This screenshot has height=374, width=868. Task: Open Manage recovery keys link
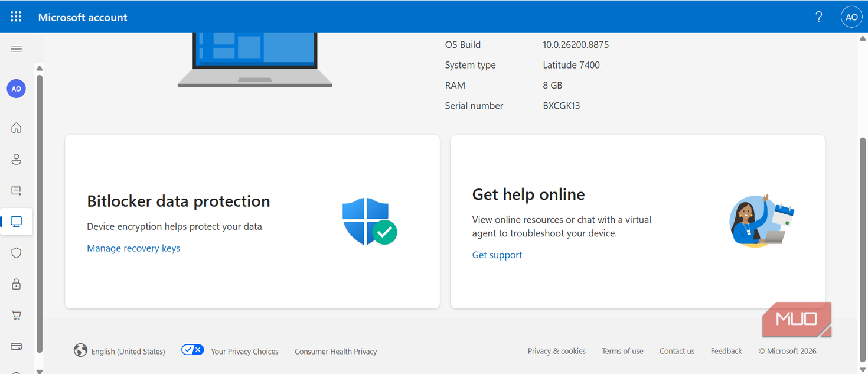tap(133, 248)
